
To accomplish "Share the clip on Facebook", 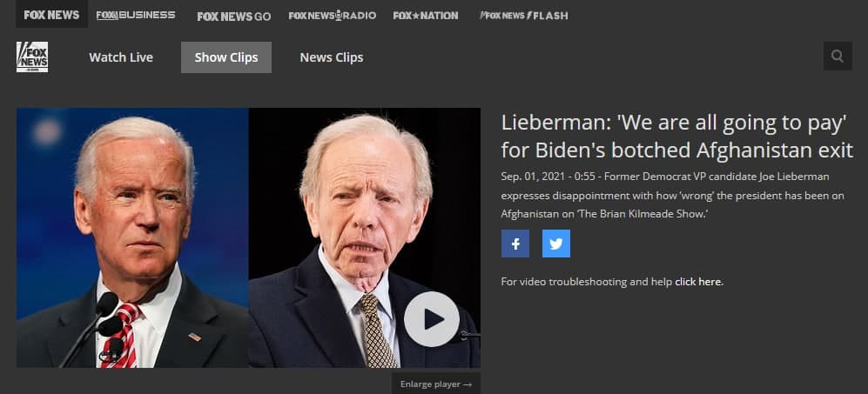I will (515, 244).
